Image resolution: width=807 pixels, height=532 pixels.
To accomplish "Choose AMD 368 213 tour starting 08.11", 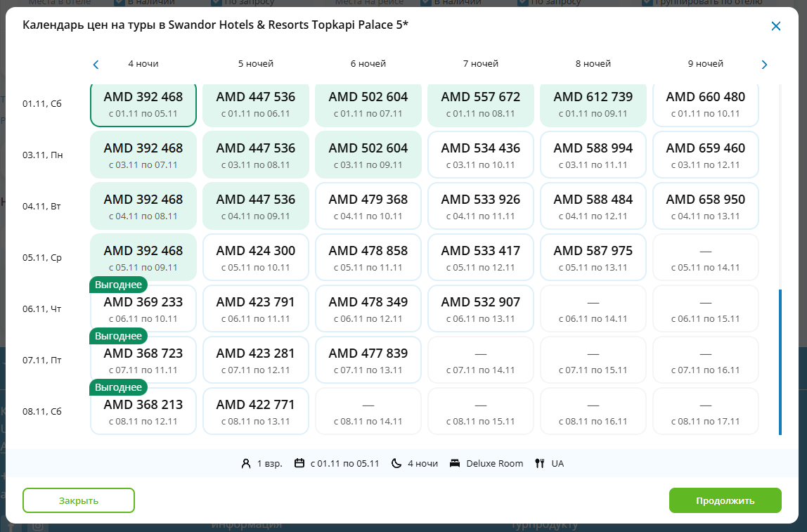I will 143,412.
